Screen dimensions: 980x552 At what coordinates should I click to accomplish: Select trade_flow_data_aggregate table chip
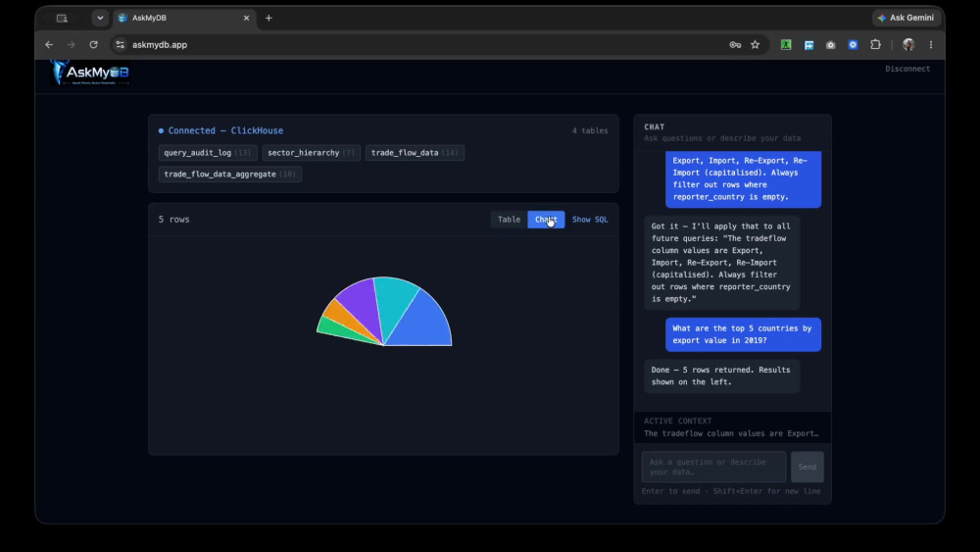point(230,175)
